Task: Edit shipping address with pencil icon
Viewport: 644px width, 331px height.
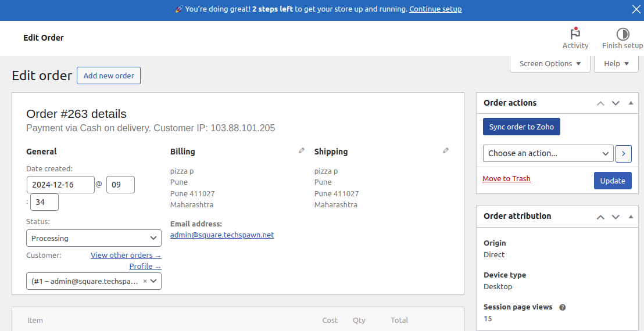Action: (x=446, y=151)
